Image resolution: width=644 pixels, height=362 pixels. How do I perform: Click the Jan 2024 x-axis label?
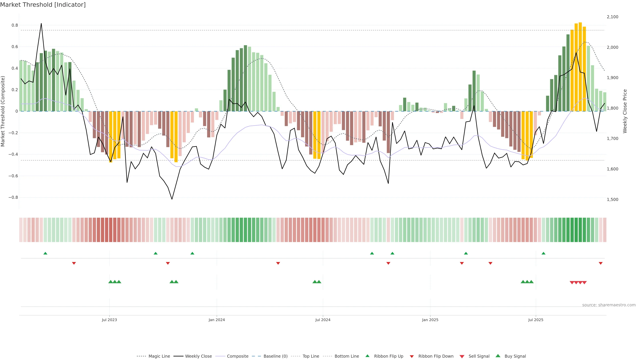217,320
